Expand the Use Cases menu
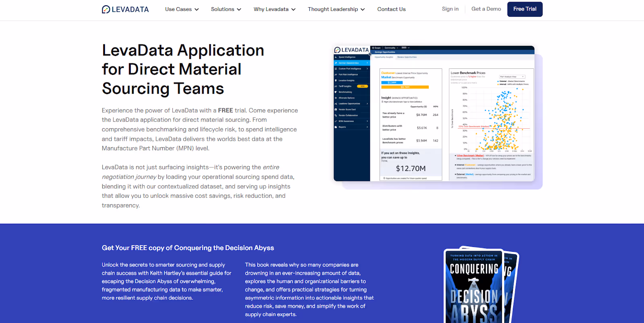Screen dimensions: 644x323 point(182,9)
